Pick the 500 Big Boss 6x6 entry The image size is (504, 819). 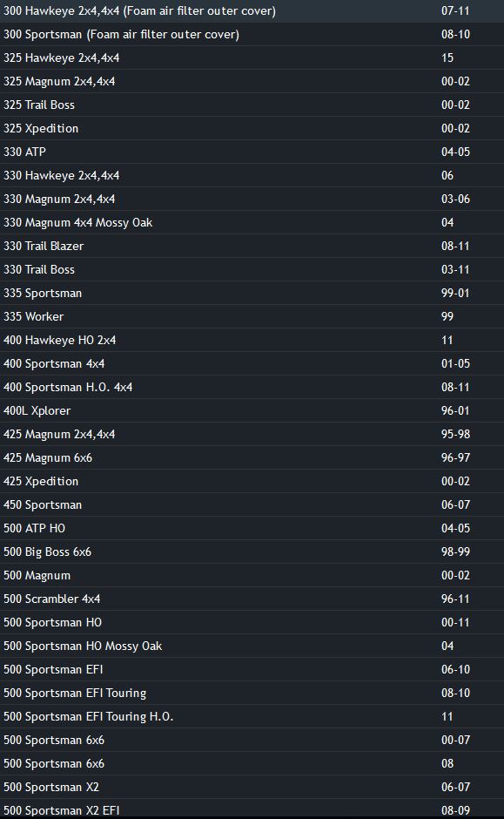pos(252,552)
